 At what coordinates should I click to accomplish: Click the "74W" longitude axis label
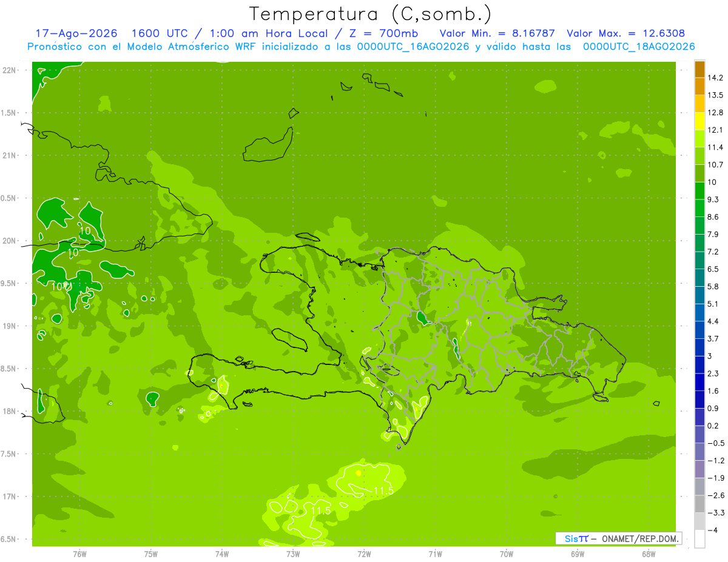pos(222,554)
